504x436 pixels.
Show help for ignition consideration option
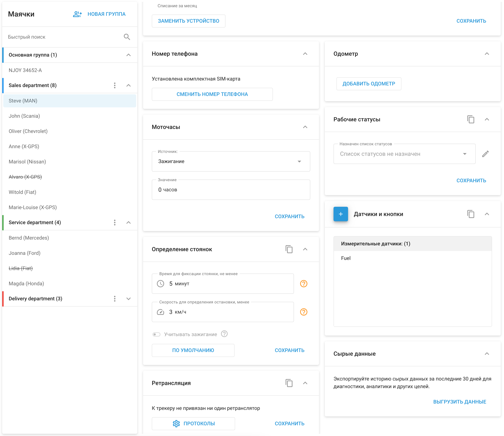[224, 334]
